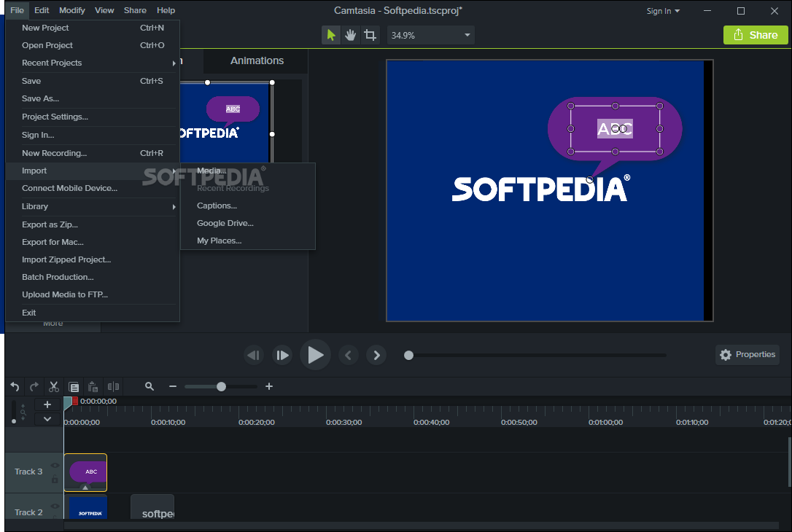Open the Modify menu
Viewport: 792px width, 532px height.
[71, 10]
